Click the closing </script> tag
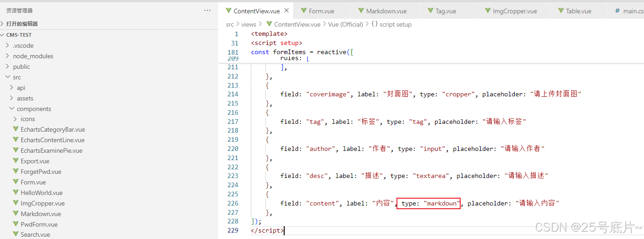Viewport: 644px width, 239px height. tap(267, 230)
